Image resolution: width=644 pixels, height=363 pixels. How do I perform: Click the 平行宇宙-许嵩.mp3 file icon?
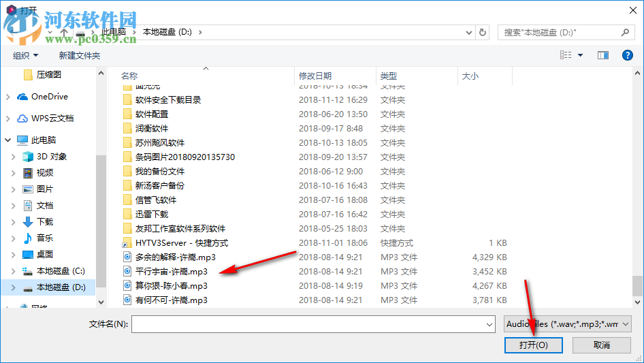(x=127, y=272)
